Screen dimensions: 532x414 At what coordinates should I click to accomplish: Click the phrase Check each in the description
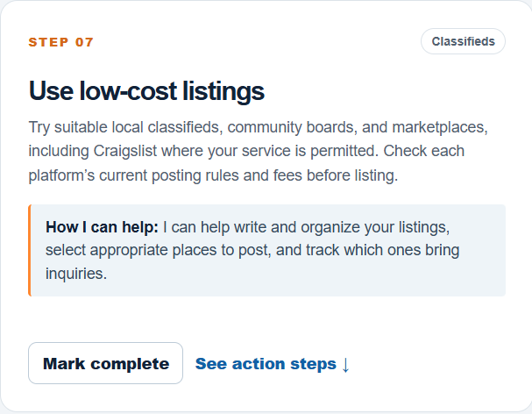click(x=424, y=151)
